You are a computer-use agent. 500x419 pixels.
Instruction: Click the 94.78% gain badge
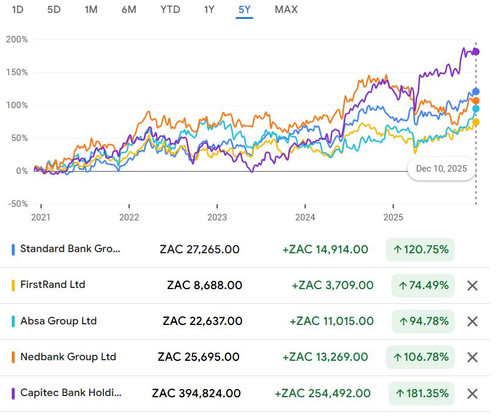[423, 322]
